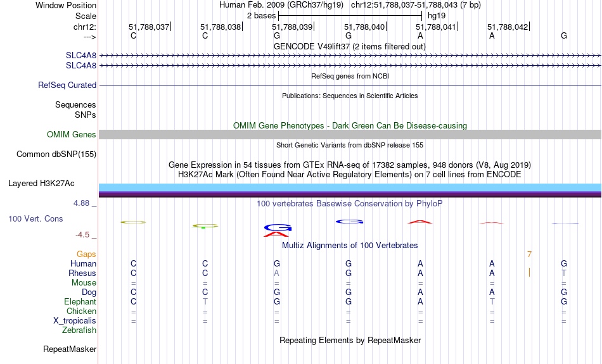Image resolution: width=602 pixels, height=364 pixels.
Task: Click the -4.5 PhyloP minimum value
Action: click(82, 235)
